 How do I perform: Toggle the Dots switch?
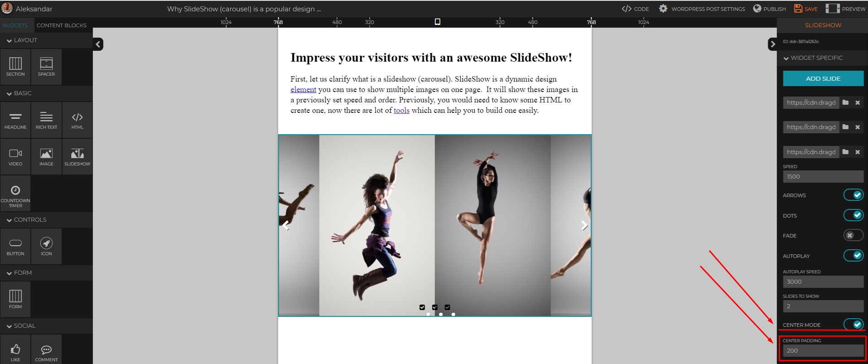coord(853,215)
